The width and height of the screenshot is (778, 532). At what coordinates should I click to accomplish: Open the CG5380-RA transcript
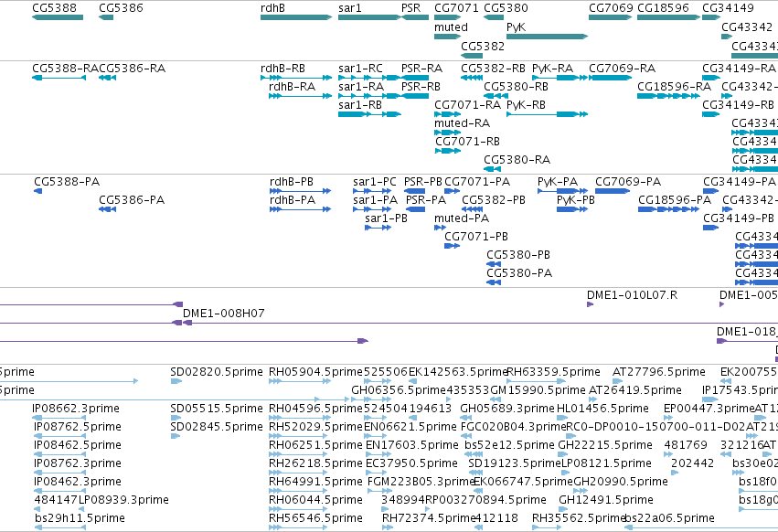tap(492, 169)
